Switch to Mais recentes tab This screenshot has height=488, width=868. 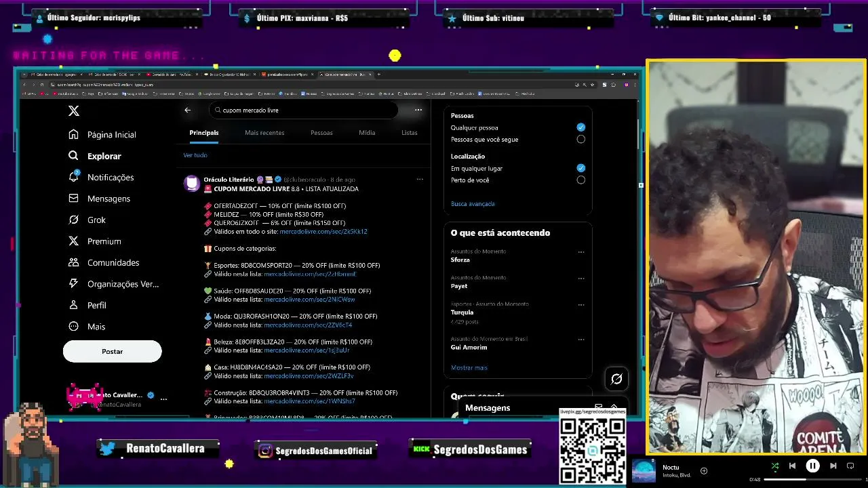[264, 133]
